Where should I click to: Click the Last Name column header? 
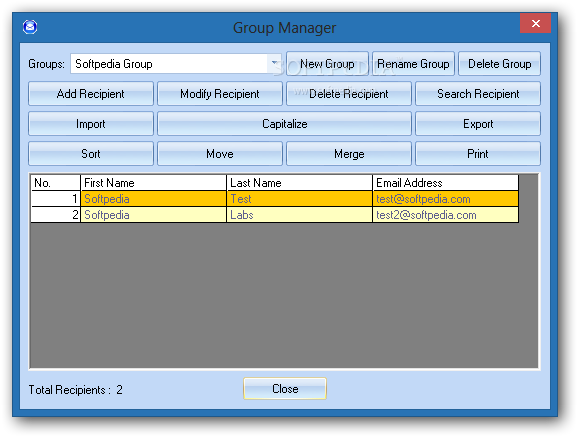click(299, 183)
